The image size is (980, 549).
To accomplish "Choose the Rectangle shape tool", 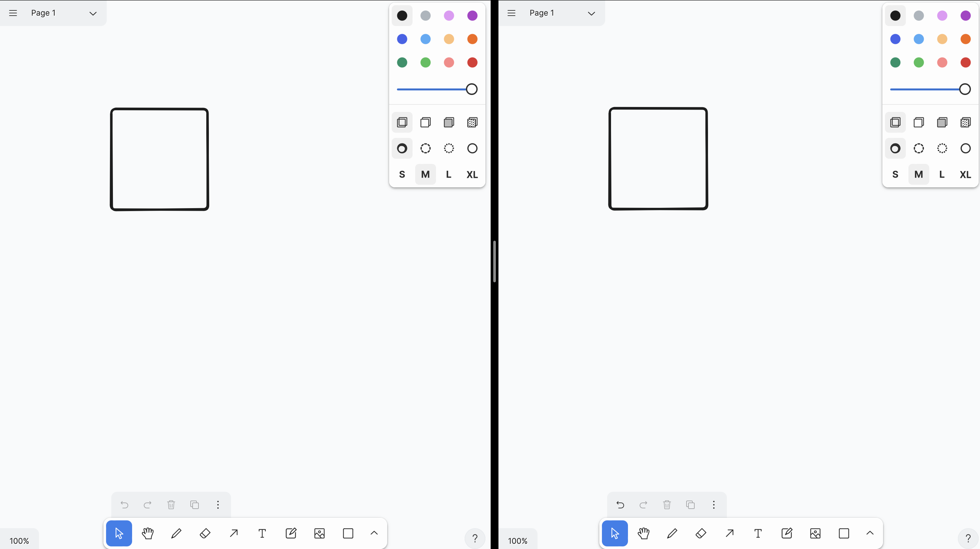I will click(348, 533).
